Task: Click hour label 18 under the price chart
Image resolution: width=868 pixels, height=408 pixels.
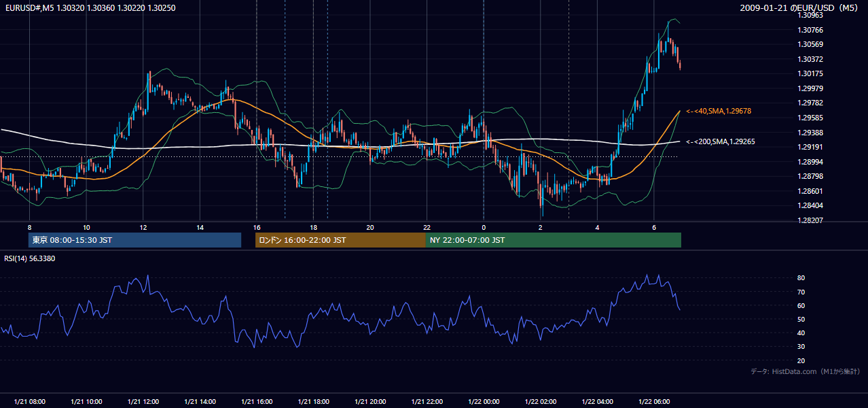Action: pos(313,227)
